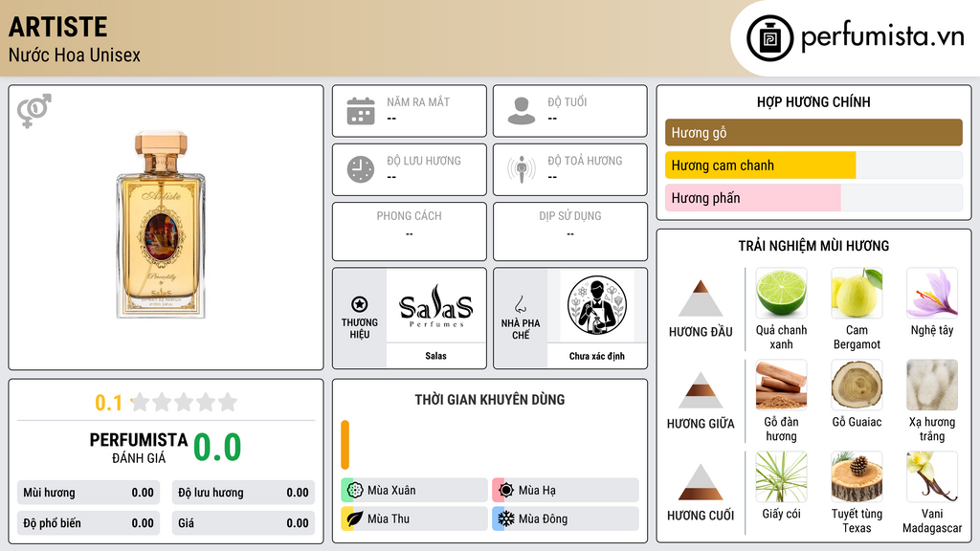
Task: Click the Thời gian khuyên dùng heading
Action: (x=490, y=400)
